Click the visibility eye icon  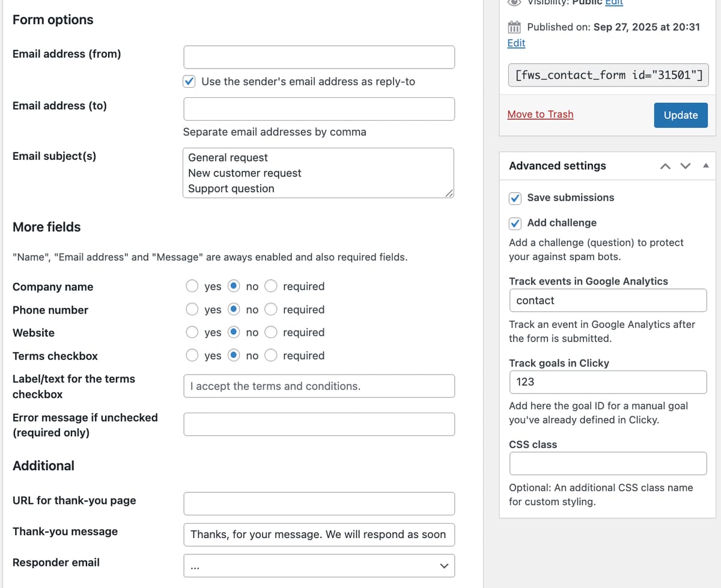514,3
